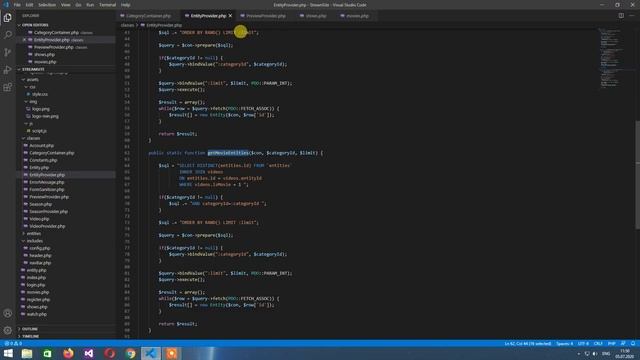
Task: Switch to the CategoryContainer.php tab
Action: [x=148, y=16]
